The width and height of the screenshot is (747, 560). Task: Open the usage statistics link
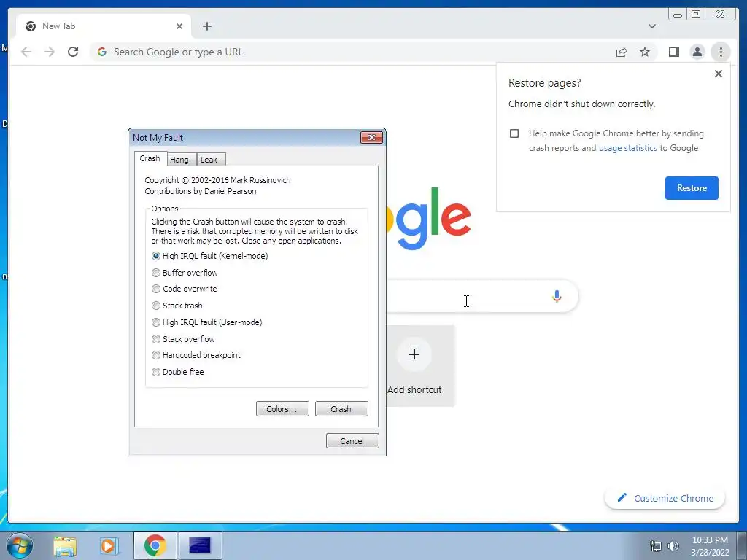627,148
